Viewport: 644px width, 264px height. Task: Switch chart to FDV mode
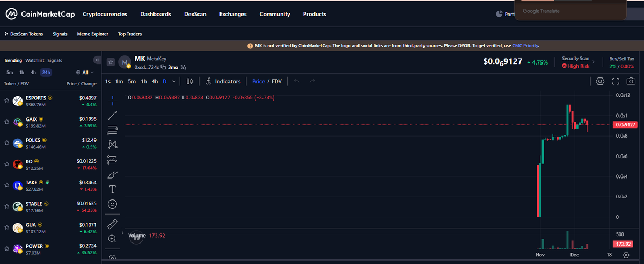(277, 81)
